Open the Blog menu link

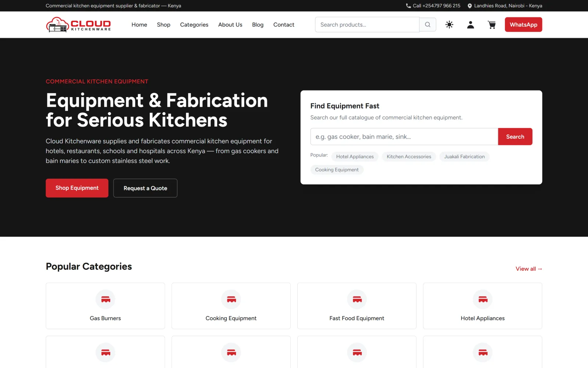point(258,25)
